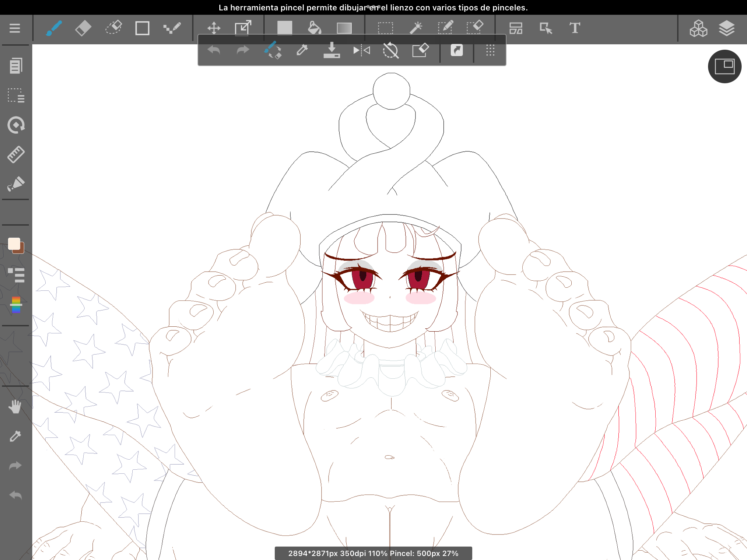This screenshot has height=560, width=747.
Task: Select the Selection eraser tool
Action: coord(475,27)
